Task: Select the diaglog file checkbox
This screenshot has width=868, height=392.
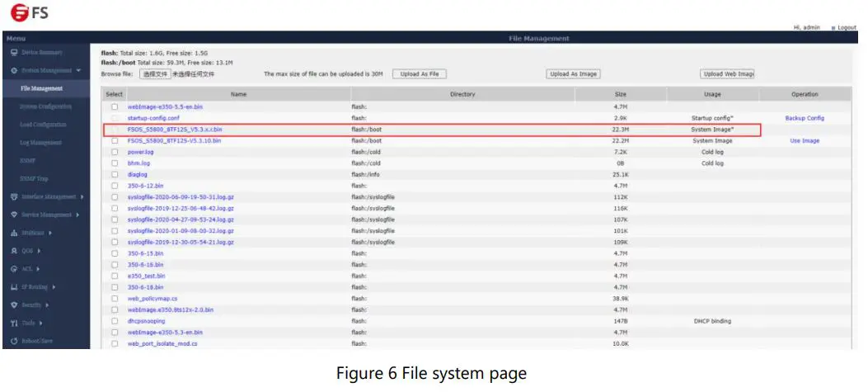Action: 115,175
